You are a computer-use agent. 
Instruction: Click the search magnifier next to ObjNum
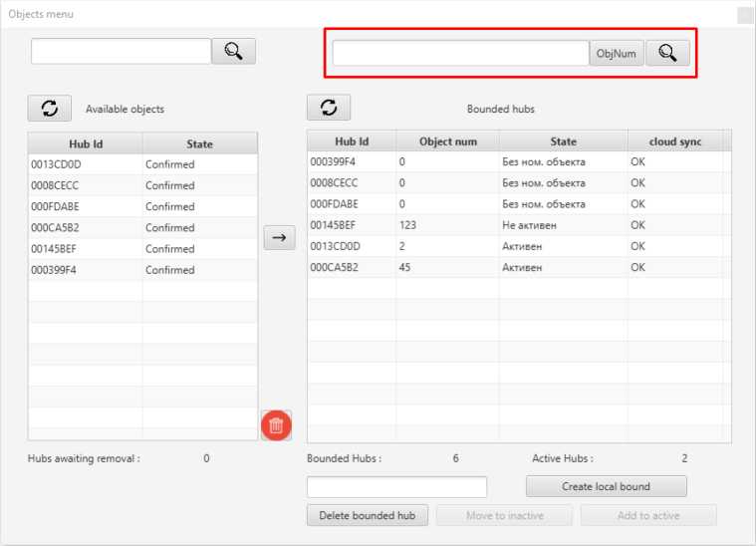pyautogui.click(x=667, y=54)
